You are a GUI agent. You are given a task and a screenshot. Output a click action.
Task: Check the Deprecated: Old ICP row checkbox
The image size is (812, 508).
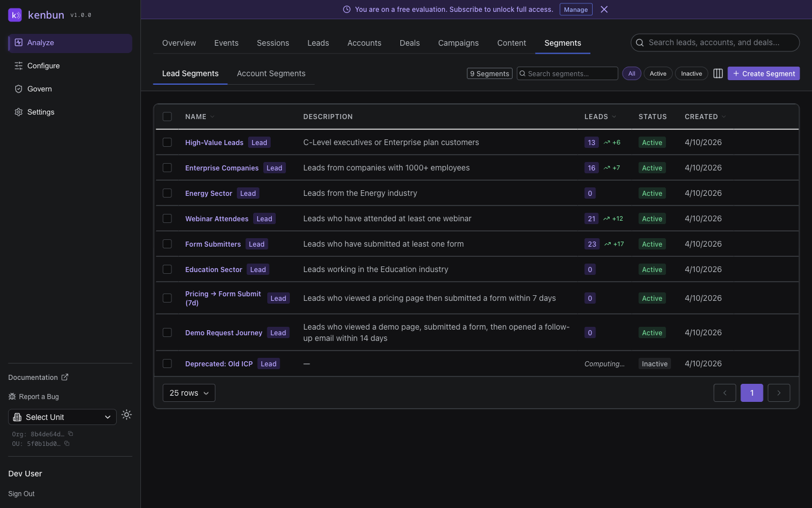click(x=167, y=364)
